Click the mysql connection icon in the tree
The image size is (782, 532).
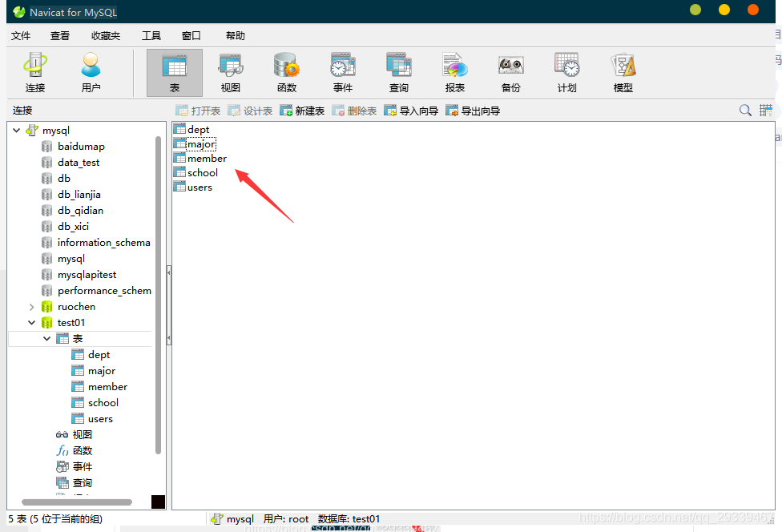coord(32,130)
